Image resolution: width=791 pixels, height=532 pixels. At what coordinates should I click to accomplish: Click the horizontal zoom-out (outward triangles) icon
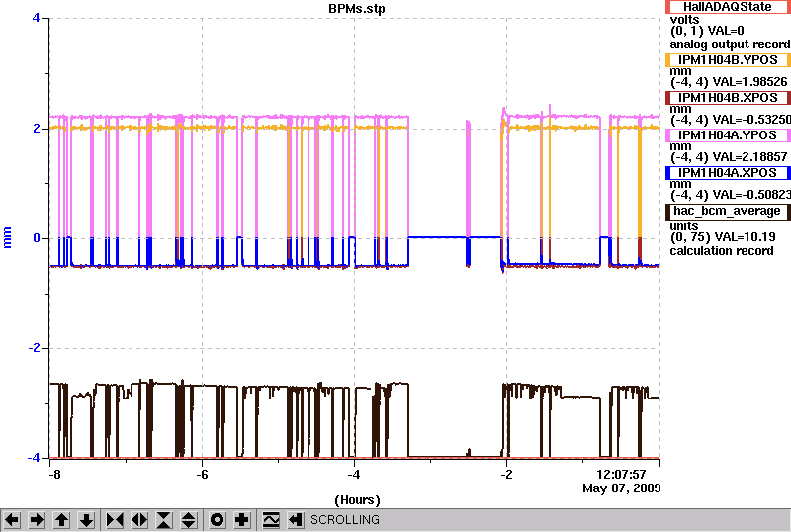pos(139,520)
